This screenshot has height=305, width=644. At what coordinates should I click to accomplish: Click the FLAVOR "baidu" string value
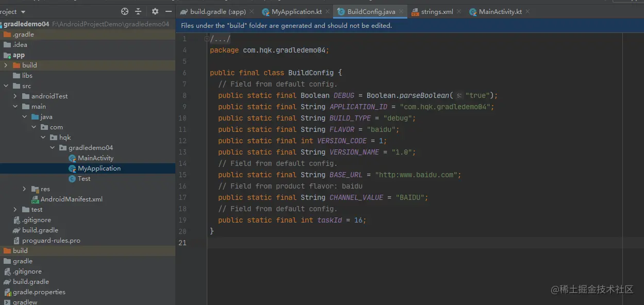(x=381, y=129)
